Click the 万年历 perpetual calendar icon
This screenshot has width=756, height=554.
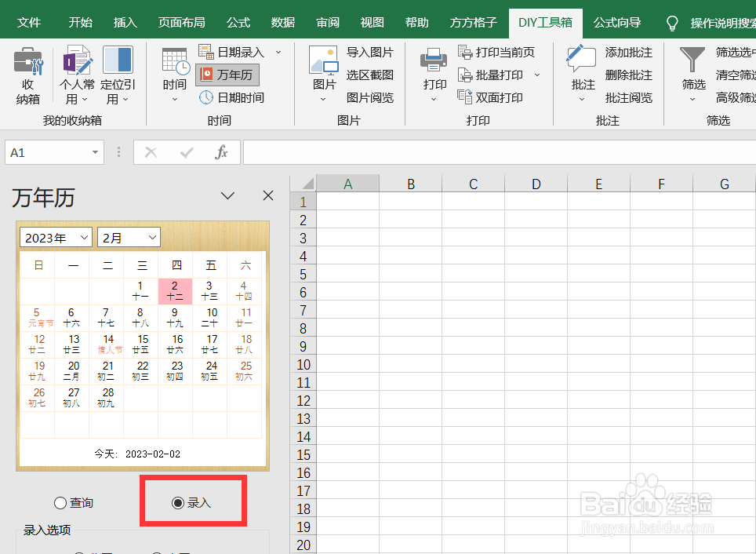point(227,75)
